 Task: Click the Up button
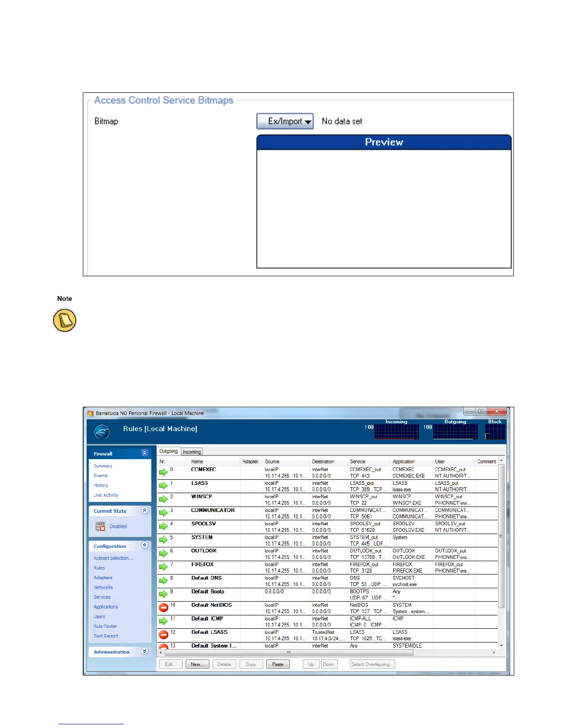point(311,664)
